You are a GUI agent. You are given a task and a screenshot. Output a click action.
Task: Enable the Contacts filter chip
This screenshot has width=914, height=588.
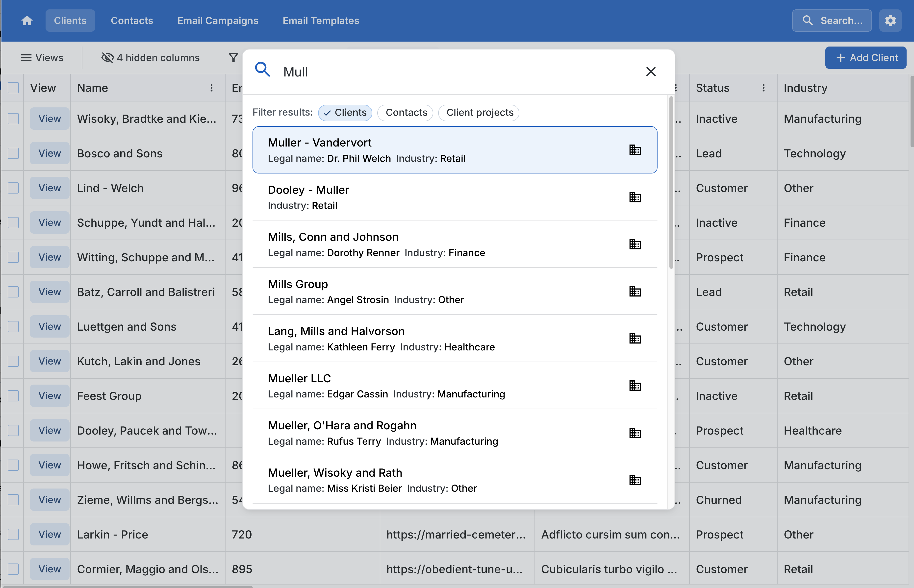406,113
